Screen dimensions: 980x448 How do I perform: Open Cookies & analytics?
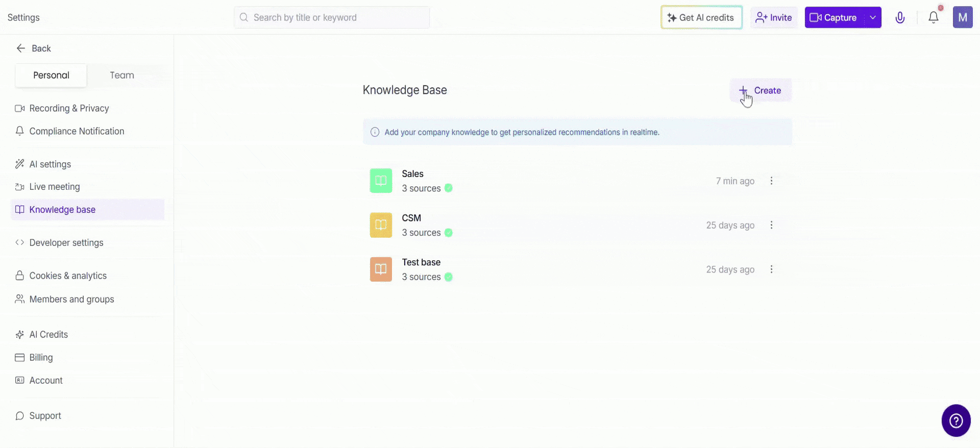(x=87, y=276)
